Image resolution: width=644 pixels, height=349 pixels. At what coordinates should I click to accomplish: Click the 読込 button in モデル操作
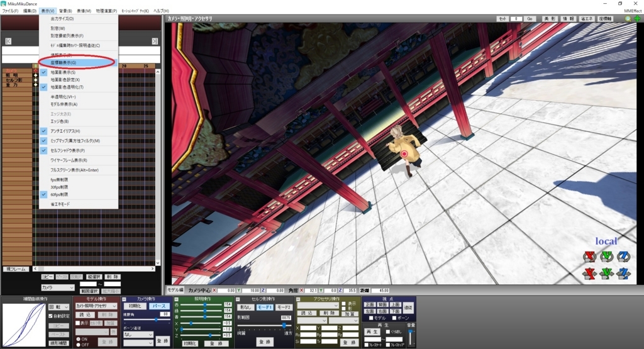click(x=85, y=314)
